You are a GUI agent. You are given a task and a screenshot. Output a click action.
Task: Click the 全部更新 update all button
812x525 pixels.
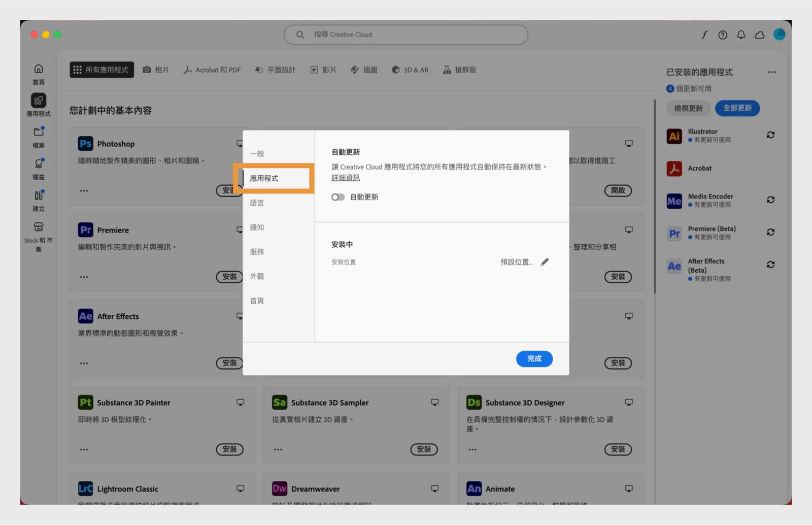[737, 108]
